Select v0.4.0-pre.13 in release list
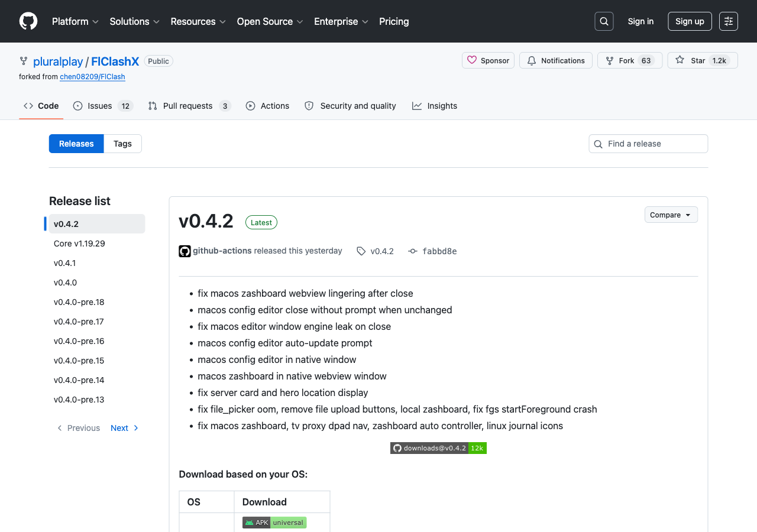The width and height of the screenshot is (757, 532). tap(97, 400)
